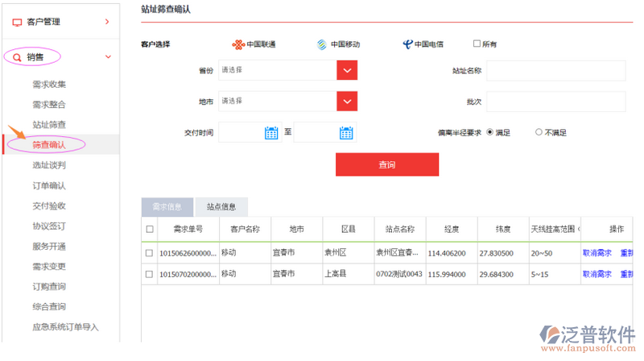
Task: Click the 客户管理 monitor icon
Action: pos(17,22)
